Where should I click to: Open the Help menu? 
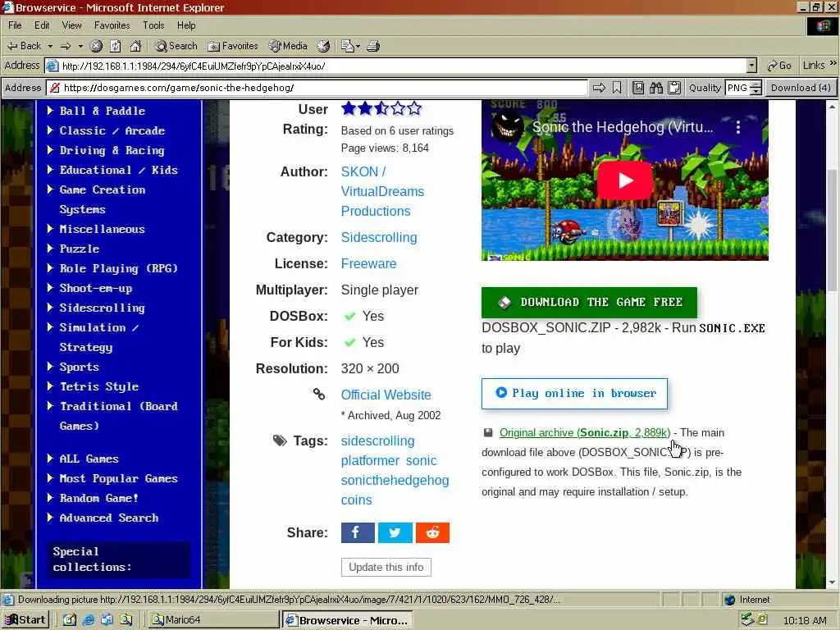pos(186,25)
